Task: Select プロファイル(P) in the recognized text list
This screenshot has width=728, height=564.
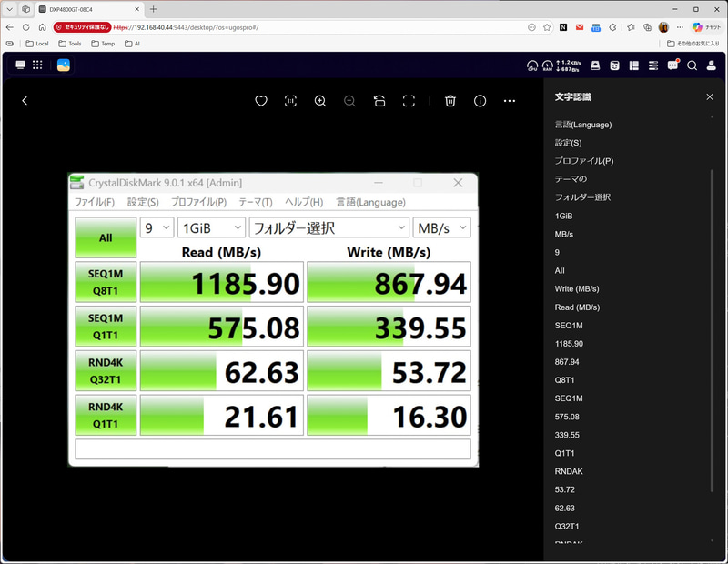Action: click(x=584, y=161)
